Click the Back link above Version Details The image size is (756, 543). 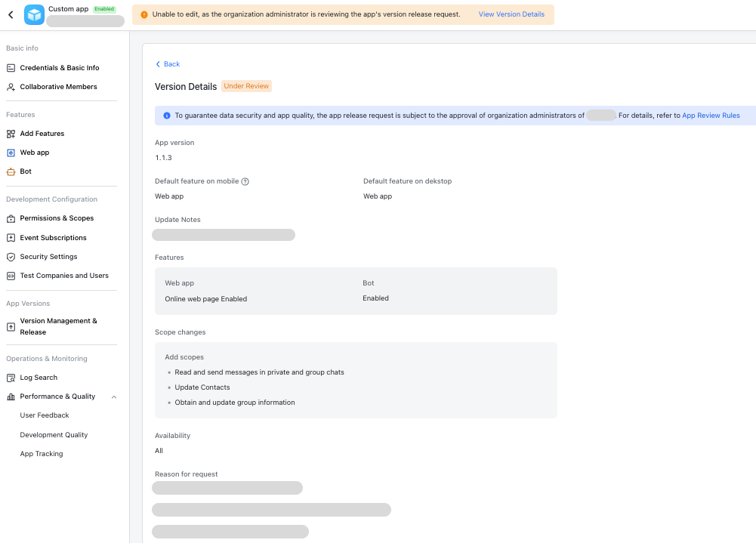tap(167, 63)
